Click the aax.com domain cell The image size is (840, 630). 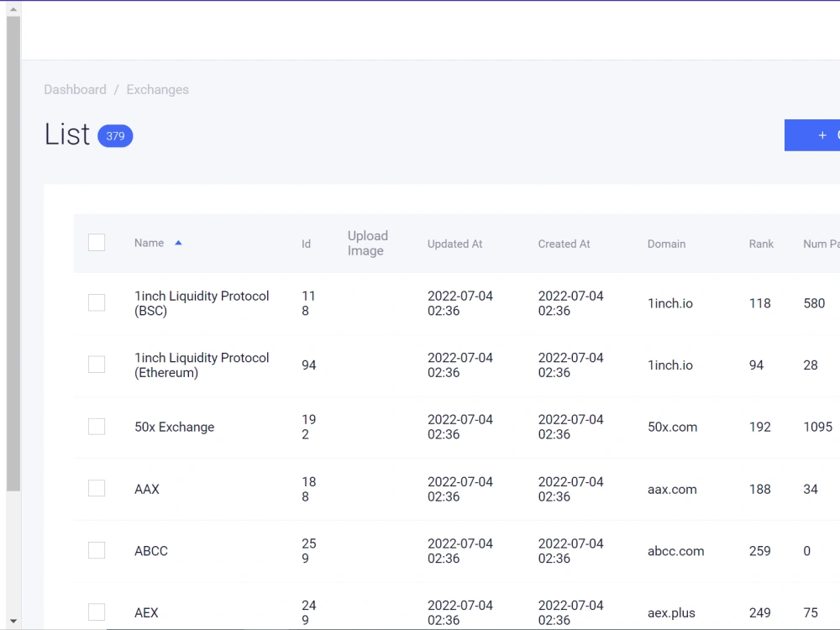coord(672,490)
